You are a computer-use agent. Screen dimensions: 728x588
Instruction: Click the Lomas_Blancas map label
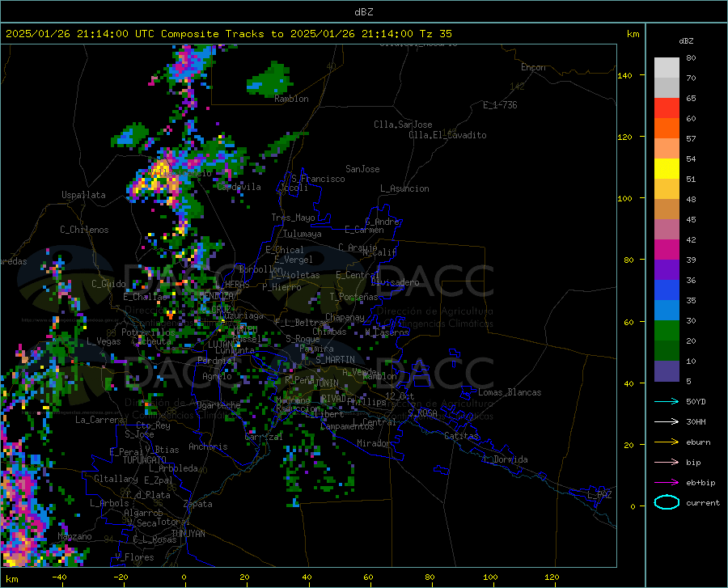coord(510,392)
